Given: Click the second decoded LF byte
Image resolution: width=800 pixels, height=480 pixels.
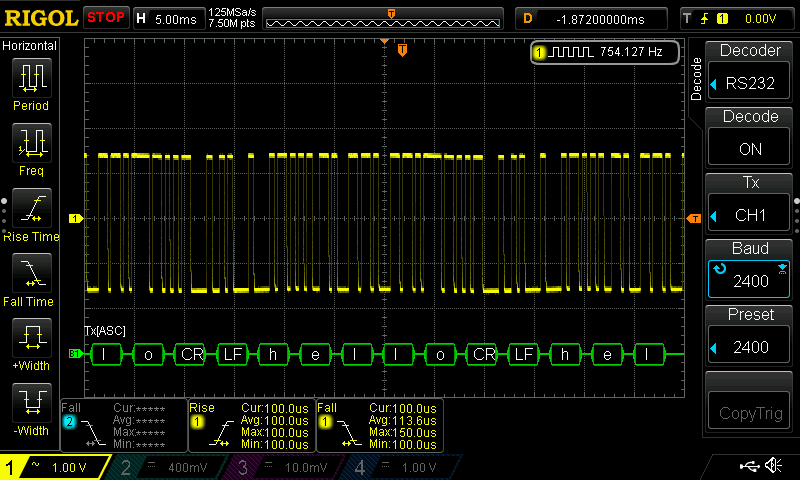Looking at the screenshot, I should (x=524, y=354).
